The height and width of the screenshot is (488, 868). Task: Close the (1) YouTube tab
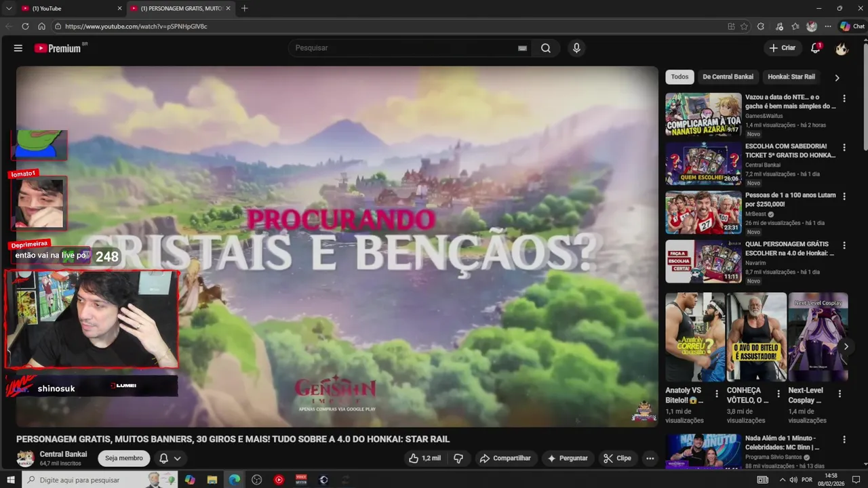[x=119, y=8]
